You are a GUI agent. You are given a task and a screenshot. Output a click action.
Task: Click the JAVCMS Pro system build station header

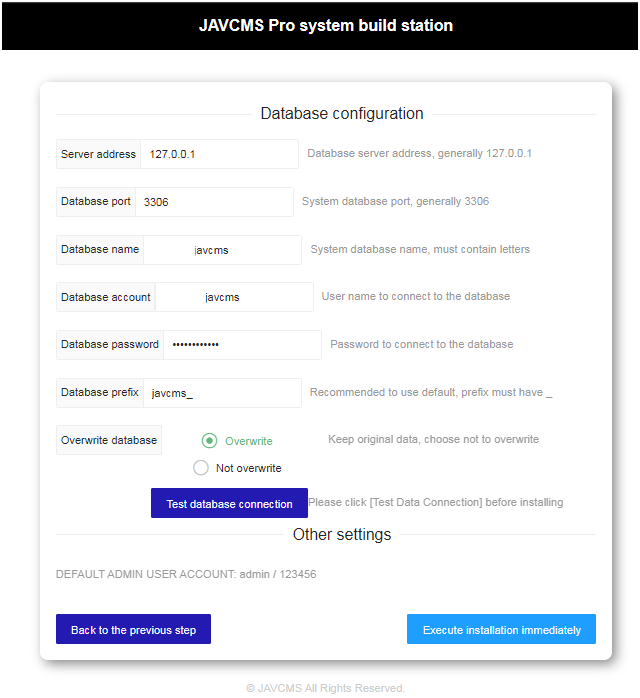click(x=326, y=25)
